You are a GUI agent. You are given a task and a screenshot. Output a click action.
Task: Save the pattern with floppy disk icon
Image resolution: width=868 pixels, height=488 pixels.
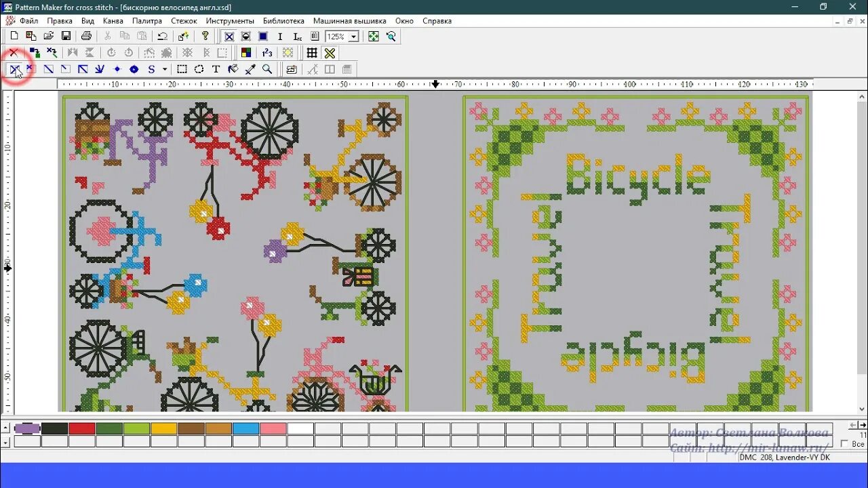pyautogui.click(x=66, y=36)
